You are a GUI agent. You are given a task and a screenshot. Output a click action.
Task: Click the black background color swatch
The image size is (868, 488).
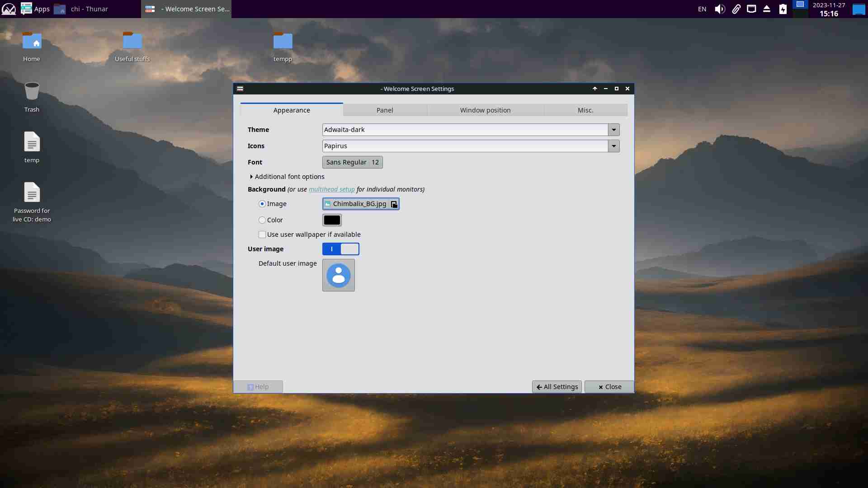[332, 220]
